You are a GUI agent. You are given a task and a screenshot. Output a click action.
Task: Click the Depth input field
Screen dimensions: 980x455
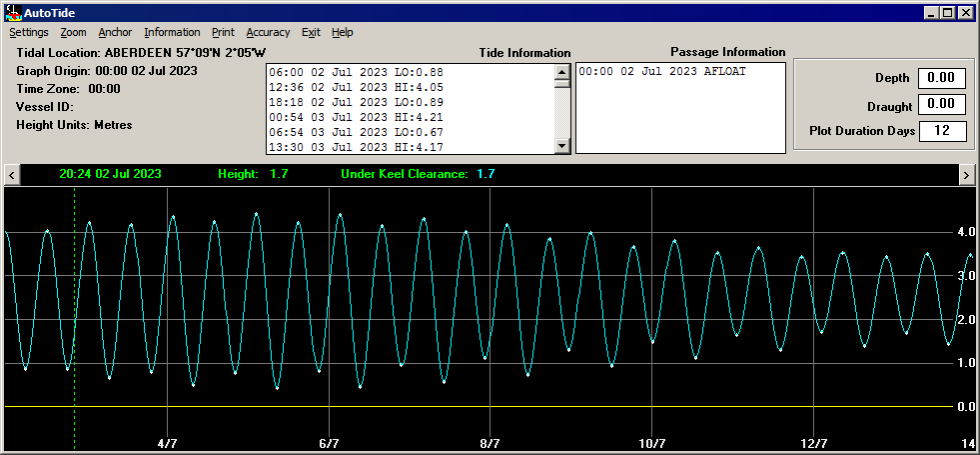(941, 78)
